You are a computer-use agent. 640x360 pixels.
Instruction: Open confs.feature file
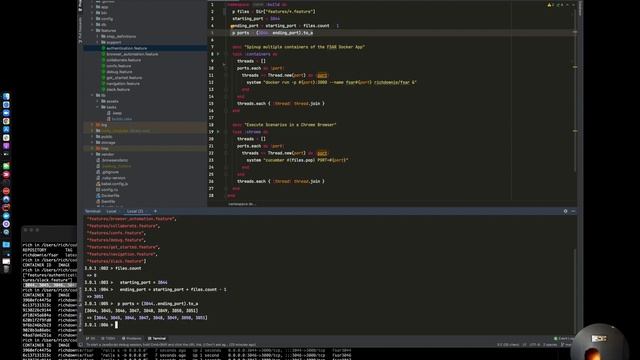coord(118,66)
